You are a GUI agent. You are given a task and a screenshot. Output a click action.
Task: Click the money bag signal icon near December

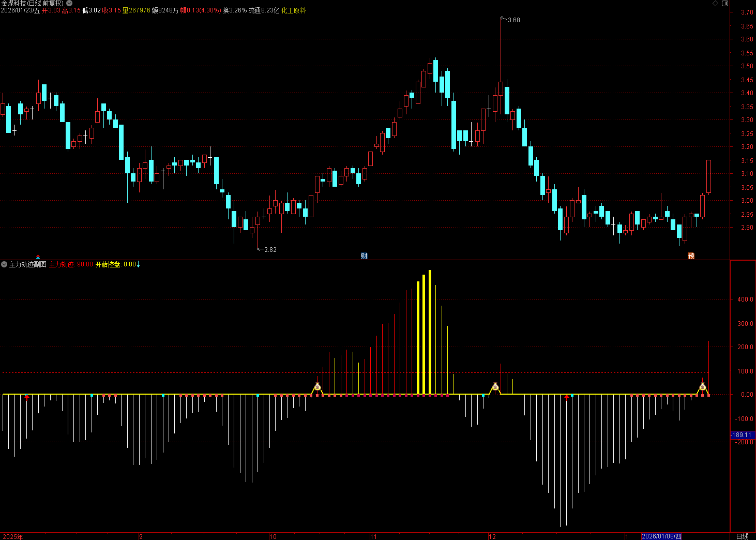tap(495, 386)
